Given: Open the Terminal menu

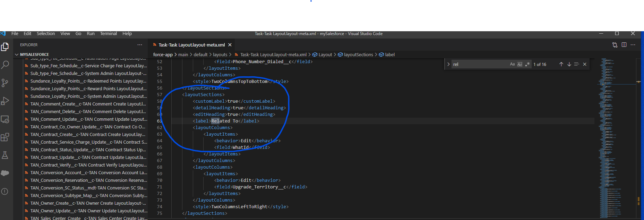Looking at the screenshot, I should [108, 34].
